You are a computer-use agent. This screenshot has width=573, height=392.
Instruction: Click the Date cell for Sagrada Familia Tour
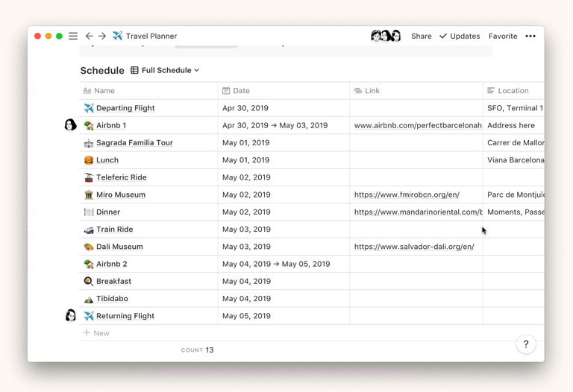coord(284,143)
